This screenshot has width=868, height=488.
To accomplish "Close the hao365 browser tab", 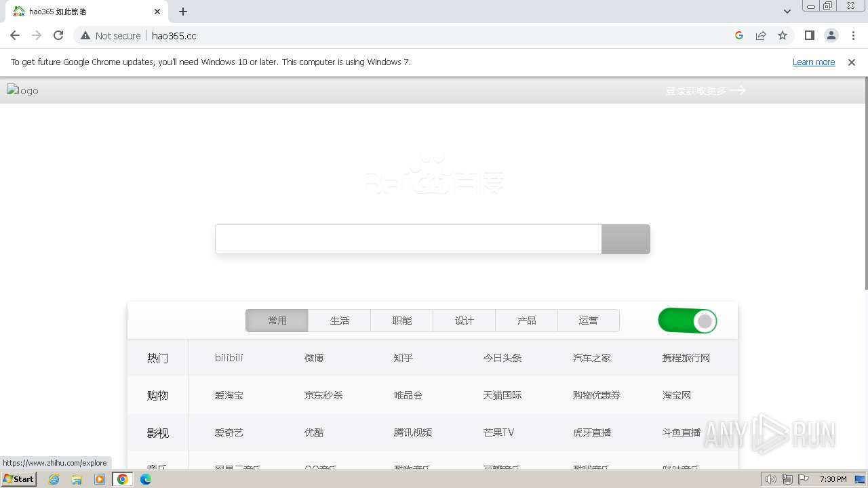I will tap(157, 12).
